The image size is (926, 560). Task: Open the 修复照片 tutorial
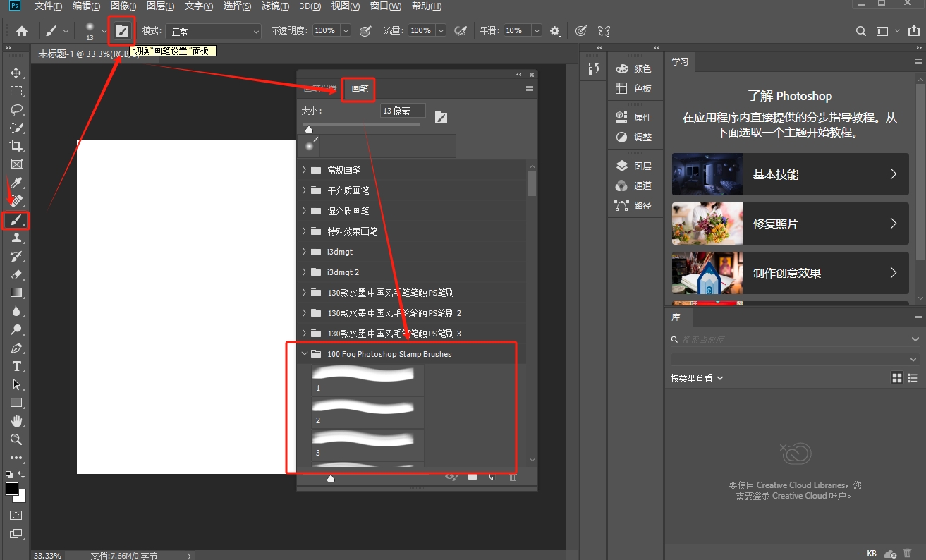click(790, 224)
